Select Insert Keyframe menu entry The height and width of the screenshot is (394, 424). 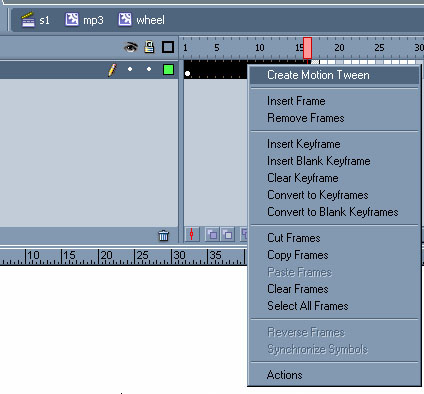coord(304,144)
